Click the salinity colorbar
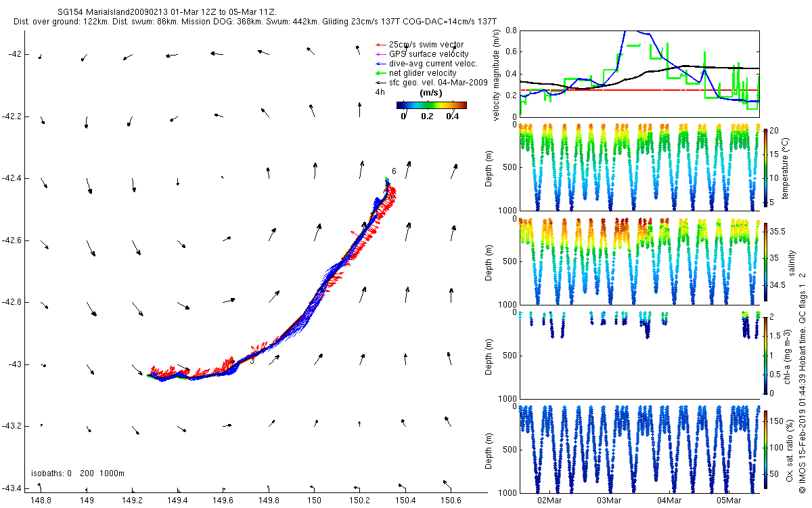This screenshot has width=812, height=508. [x=765, y=261]
